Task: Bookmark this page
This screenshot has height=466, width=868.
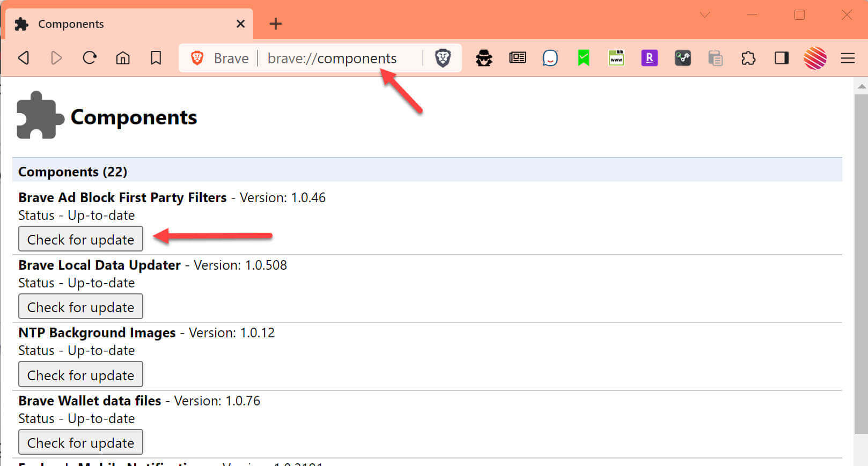Action: click(156, 58)
